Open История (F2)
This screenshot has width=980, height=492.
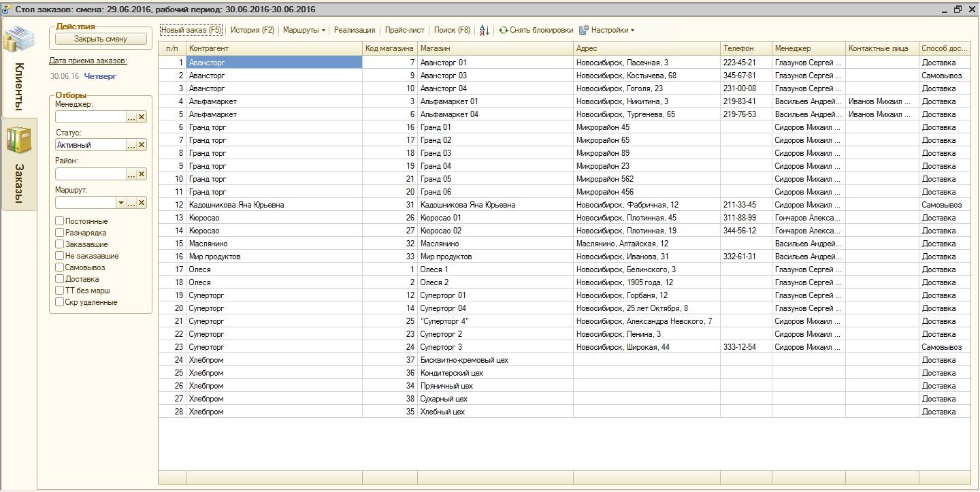pos(252,31)
